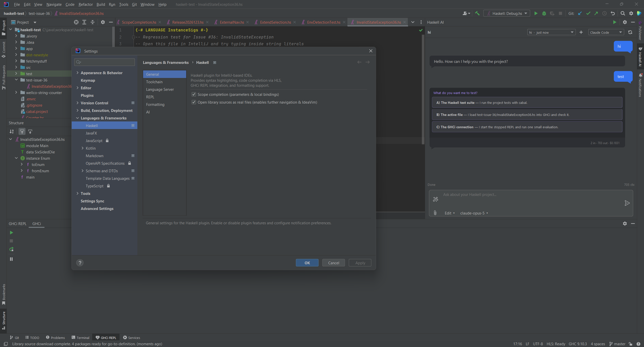
Task: Attach a file with the paperclip icon
Action: point(435,213)
